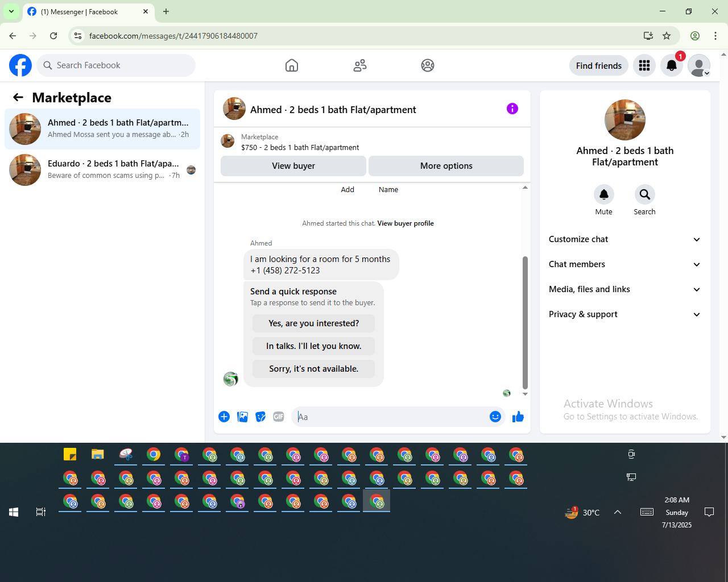Screen dimensions: 728x582
Task: Click the Find friends button
Action: click(599, 65)
